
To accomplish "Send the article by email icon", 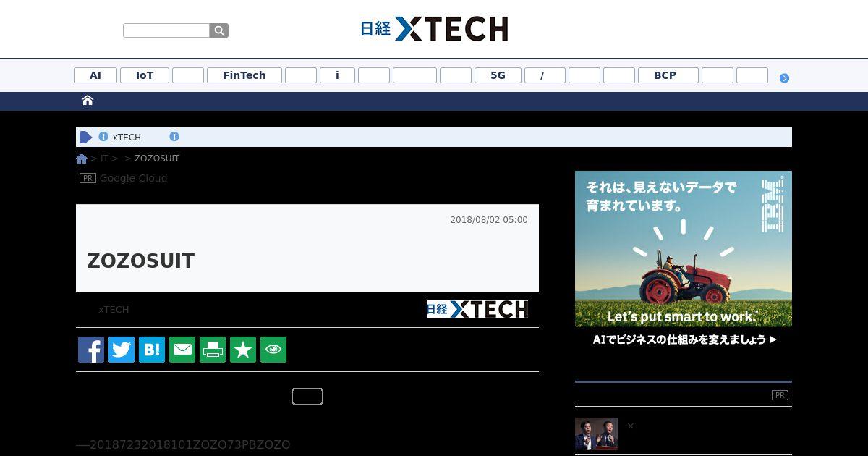I will [x=182, y=350].
